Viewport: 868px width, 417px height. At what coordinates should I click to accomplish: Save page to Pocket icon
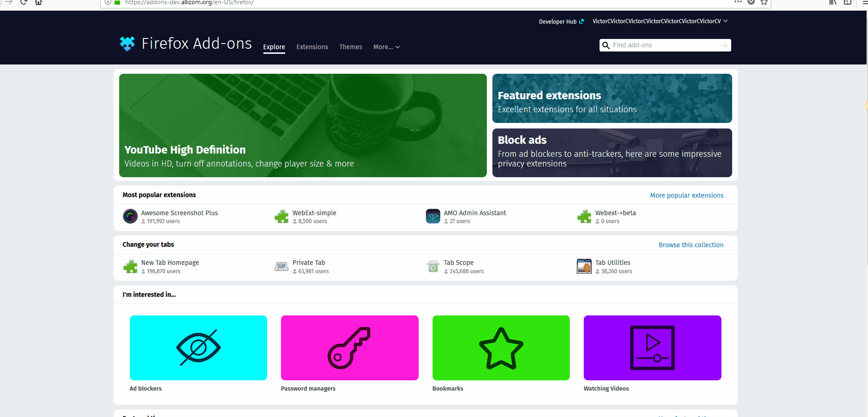point(751,2)
